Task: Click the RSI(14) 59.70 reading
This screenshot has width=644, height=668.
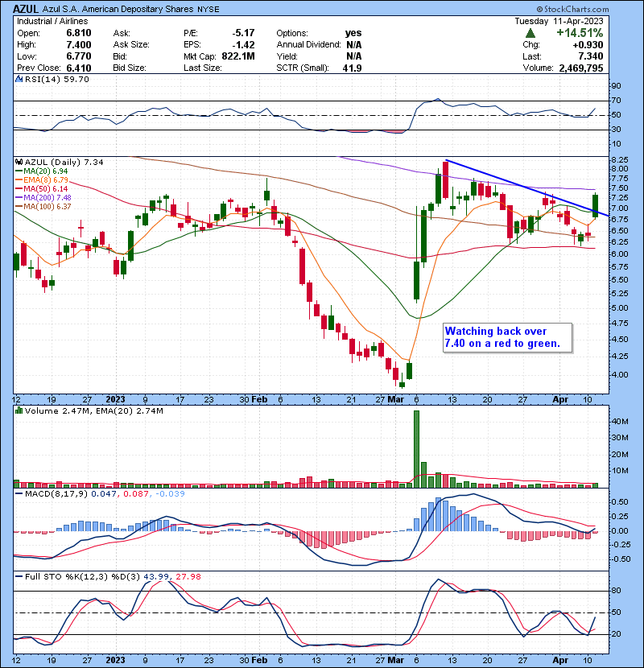Action: click(57, 79)
